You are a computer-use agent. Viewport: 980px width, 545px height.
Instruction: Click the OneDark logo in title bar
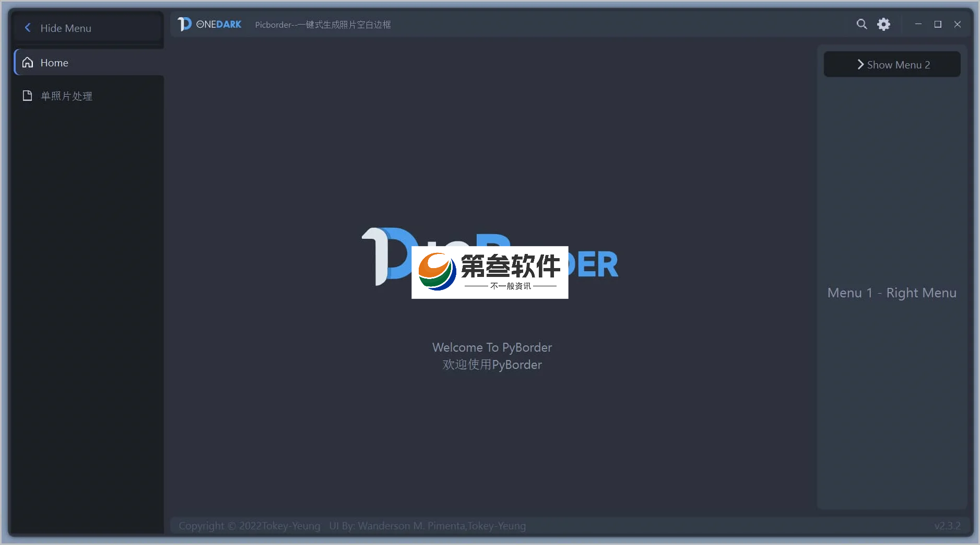210,24
